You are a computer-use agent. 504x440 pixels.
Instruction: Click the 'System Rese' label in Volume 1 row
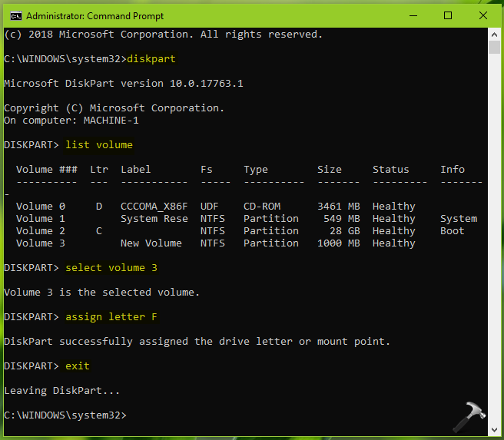pos(154,218)
